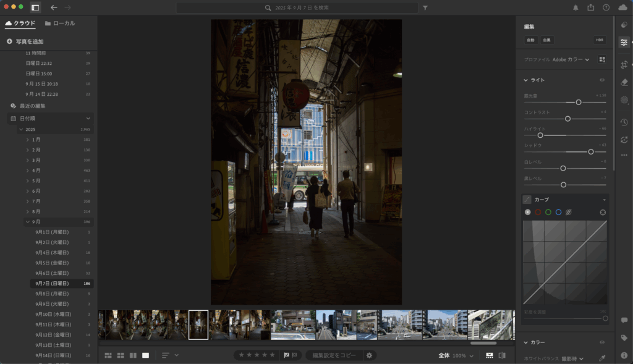Toggle visibility of ライト panel edits

click(602, 80)
